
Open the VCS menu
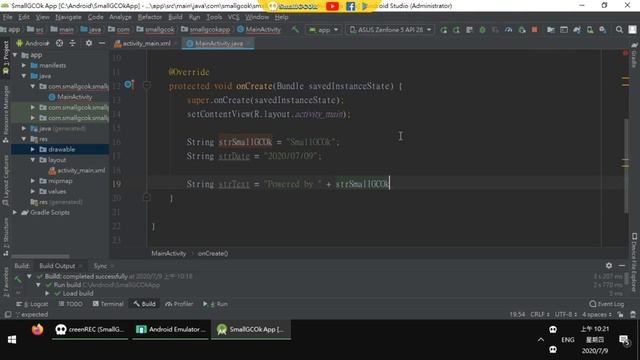[x=233, y=17]
